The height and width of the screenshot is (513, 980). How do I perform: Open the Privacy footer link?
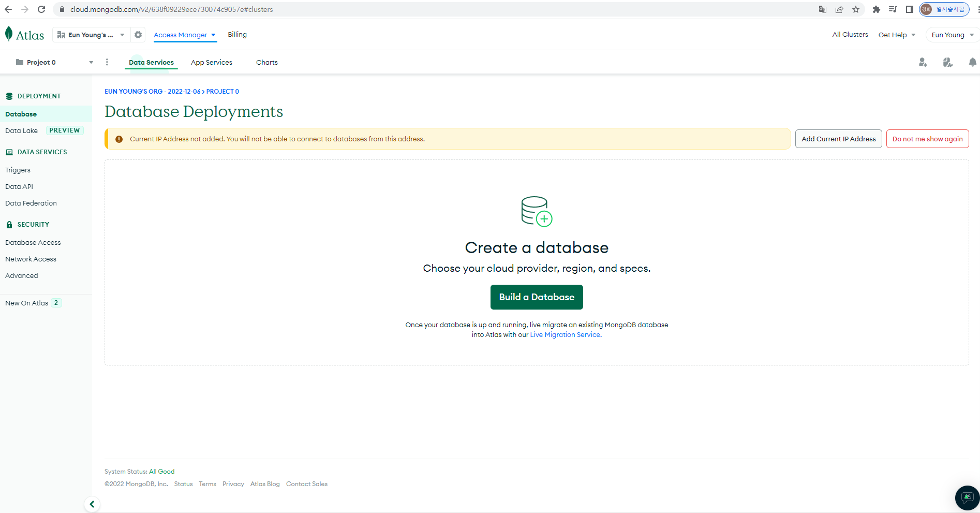pos(233,484)
